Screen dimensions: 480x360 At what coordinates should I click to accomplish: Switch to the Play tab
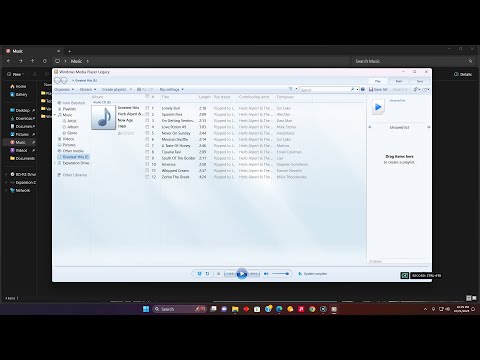[378, 81]
